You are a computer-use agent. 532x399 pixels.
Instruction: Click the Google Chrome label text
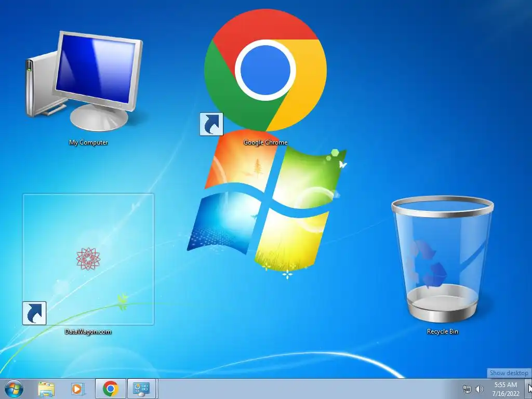click(x=265, y=142)
